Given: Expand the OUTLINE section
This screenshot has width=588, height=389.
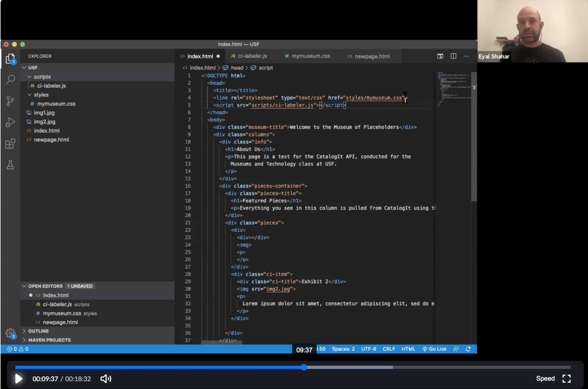Looking at the screenshot, I should click(x=38, y=331).
